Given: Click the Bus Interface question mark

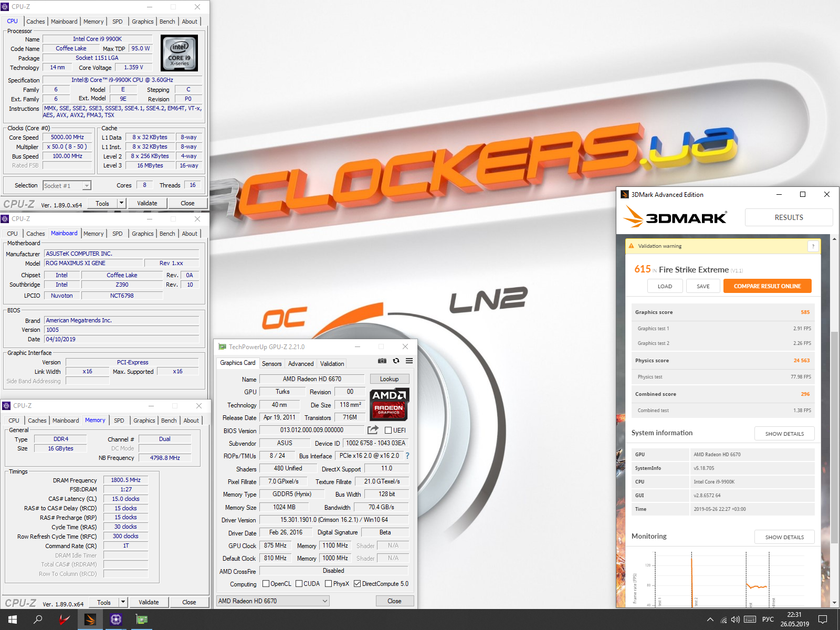Looking at the screenshot, I should pyautogui.click(x=407, y=456).
